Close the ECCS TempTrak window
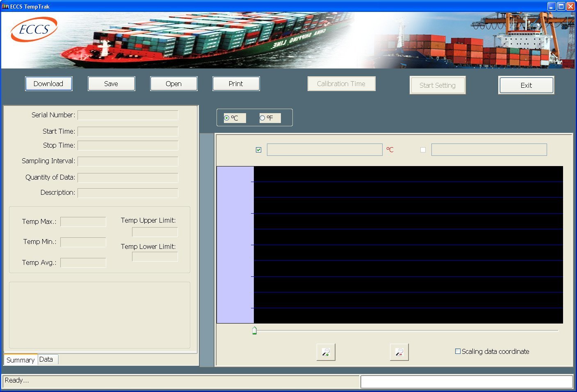The image size is (577, 392). 570,6
